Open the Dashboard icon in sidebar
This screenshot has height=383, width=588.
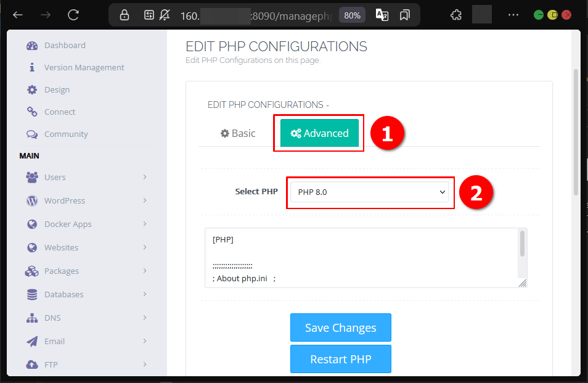coord(32,46)
